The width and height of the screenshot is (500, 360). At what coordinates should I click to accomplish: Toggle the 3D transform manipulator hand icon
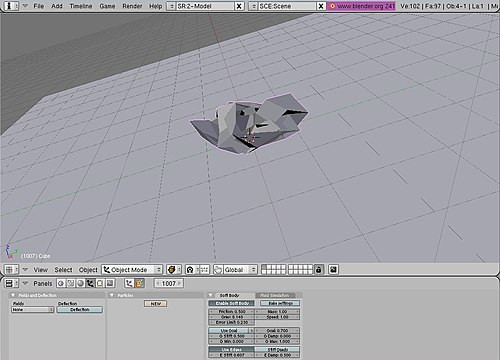tap(218, 270)
